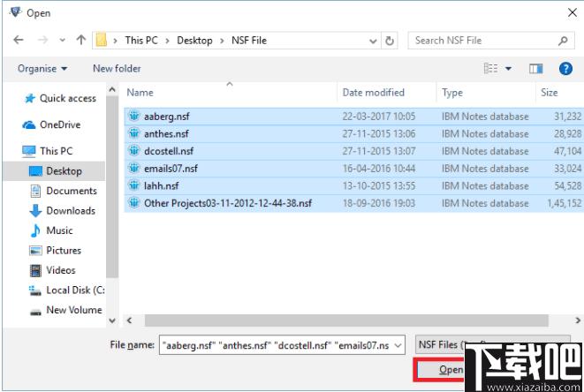Select Downloads in navigation pane
This screenshot has height=392, width=584.
point(71,211)
